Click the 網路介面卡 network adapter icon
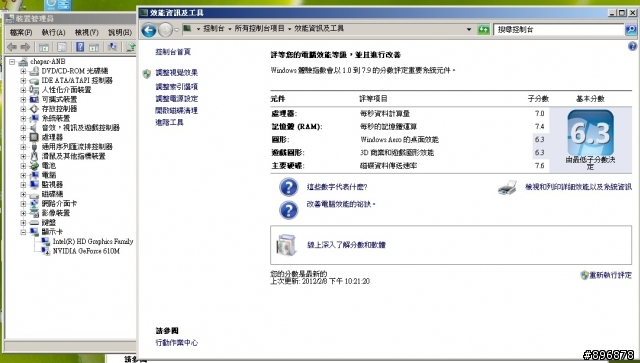The height and width of the screenshot is (363, 640). [34, 203]
